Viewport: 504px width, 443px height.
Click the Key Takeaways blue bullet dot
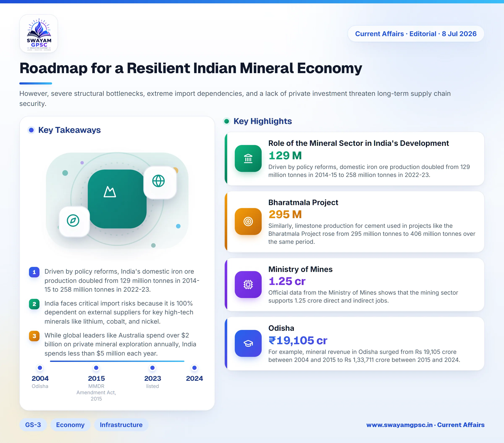click(31, 130)
